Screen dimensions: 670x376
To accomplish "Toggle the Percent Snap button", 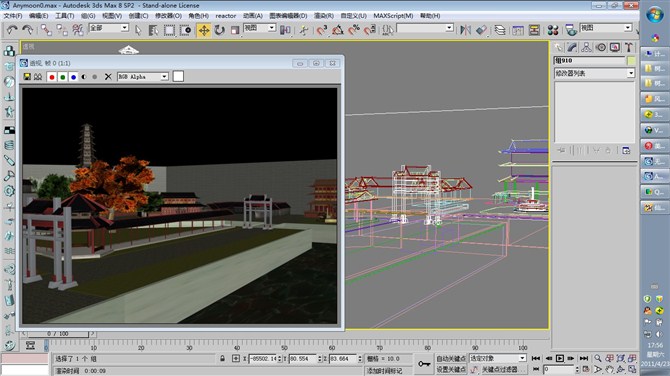I will pos(354,30).
